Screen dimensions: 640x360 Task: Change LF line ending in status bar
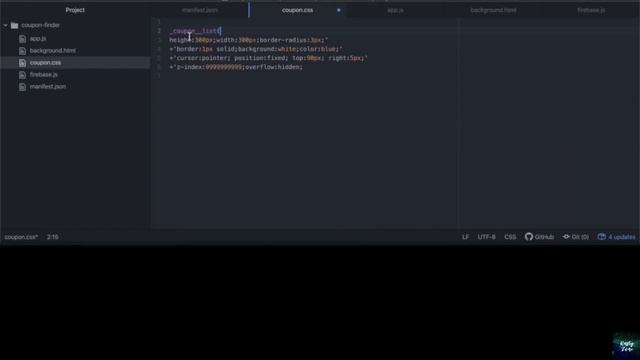click(x=465, y=237)
